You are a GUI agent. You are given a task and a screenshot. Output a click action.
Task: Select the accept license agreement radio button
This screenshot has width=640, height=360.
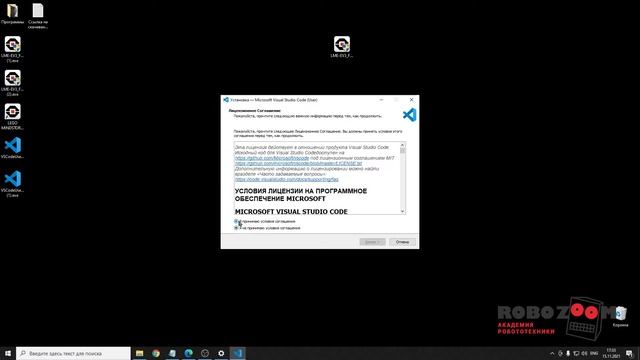[236, 221]
